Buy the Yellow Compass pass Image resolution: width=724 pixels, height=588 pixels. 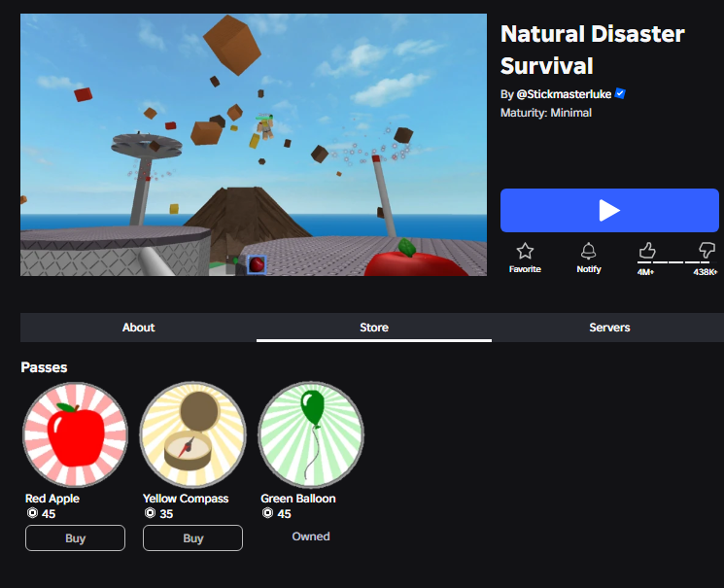click(193, 538)
